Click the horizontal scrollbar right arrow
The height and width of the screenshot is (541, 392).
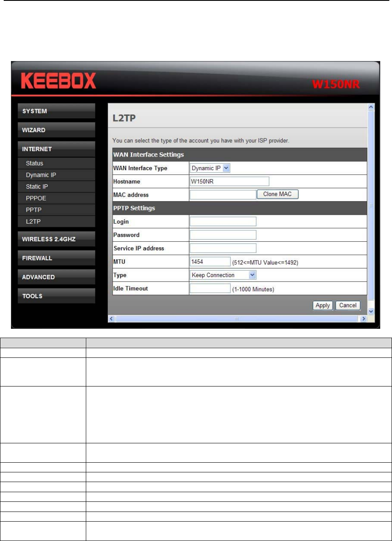[364, 319]
